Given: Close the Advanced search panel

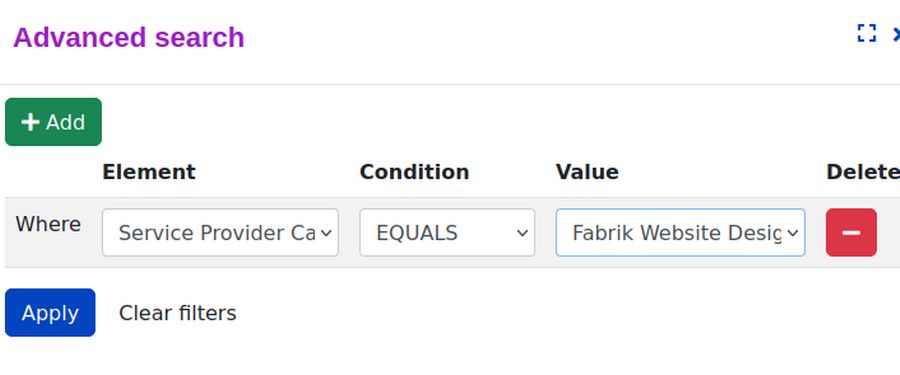Looking at the screenshot, I should tap(897, 34).
